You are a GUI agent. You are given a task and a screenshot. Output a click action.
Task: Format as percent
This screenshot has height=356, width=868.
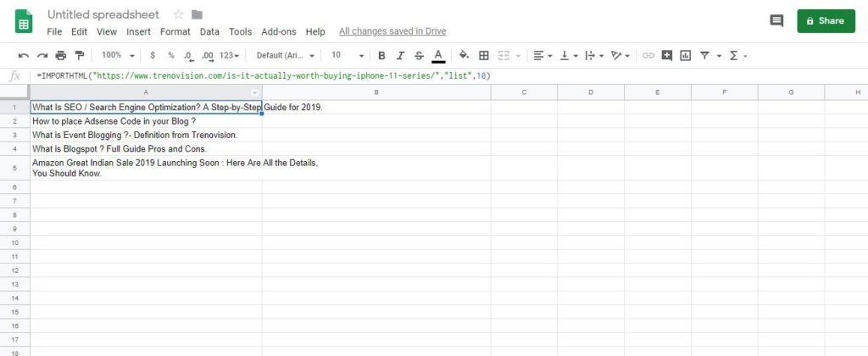click(x=171, y=55)
